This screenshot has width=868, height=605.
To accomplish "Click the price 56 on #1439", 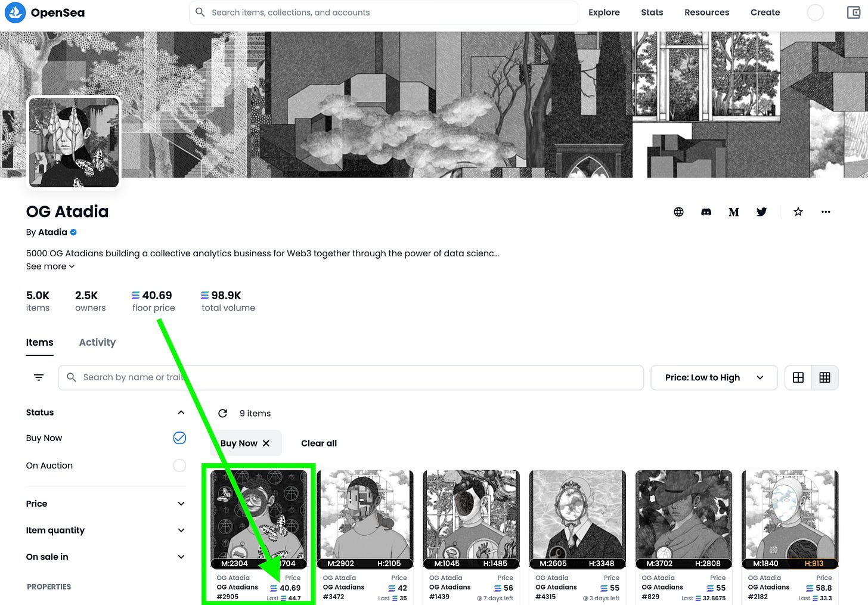I will [504, 588].
